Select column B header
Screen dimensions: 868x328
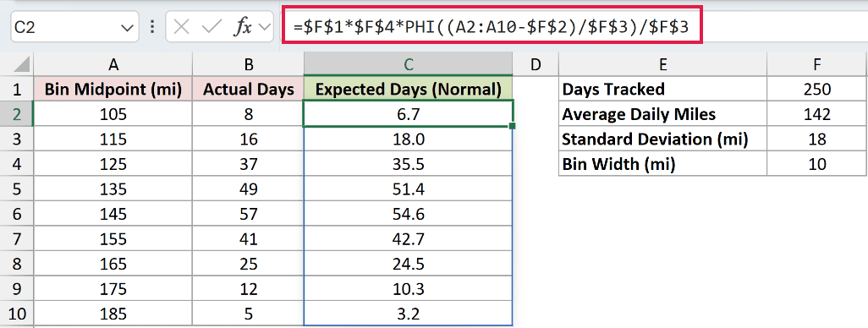pyautogui.click(x=248, y=65)
